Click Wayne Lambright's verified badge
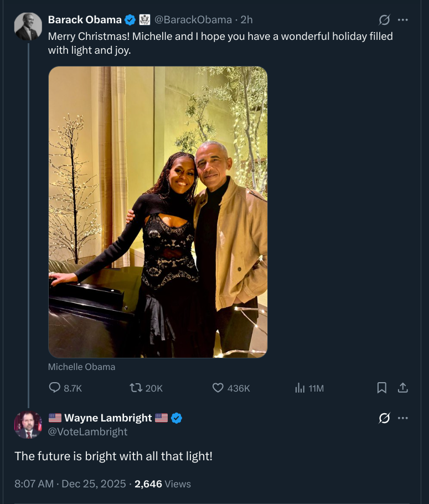Image resolution: width=429 pixels, height=504 pixels. click(177, 418)
